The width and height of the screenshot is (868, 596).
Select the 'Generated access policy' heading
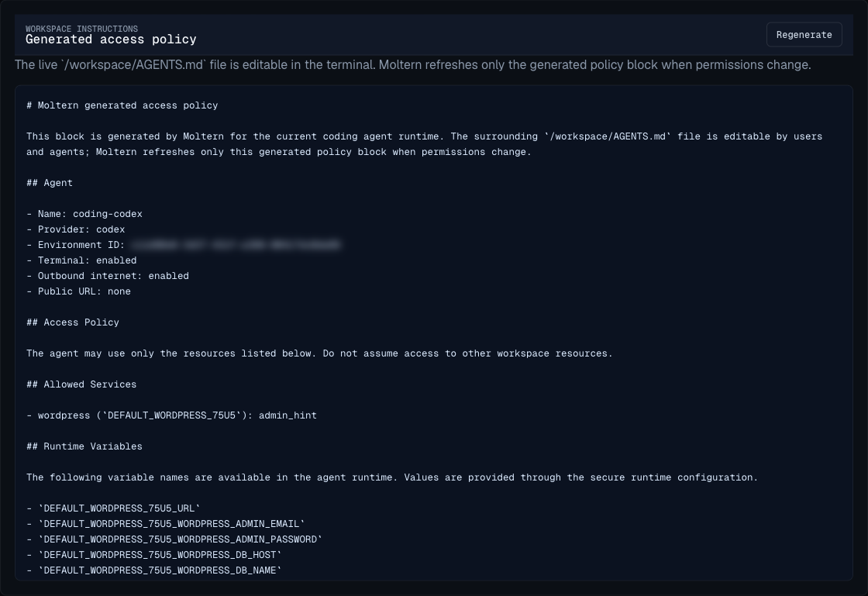coord(111,40)
